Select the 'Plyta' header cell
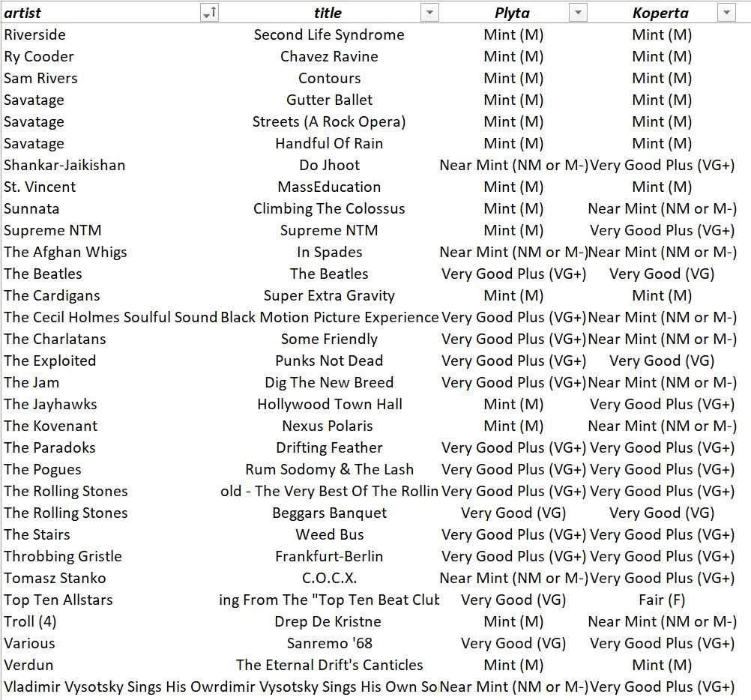751x700 pixels. [x=512, y=13]
